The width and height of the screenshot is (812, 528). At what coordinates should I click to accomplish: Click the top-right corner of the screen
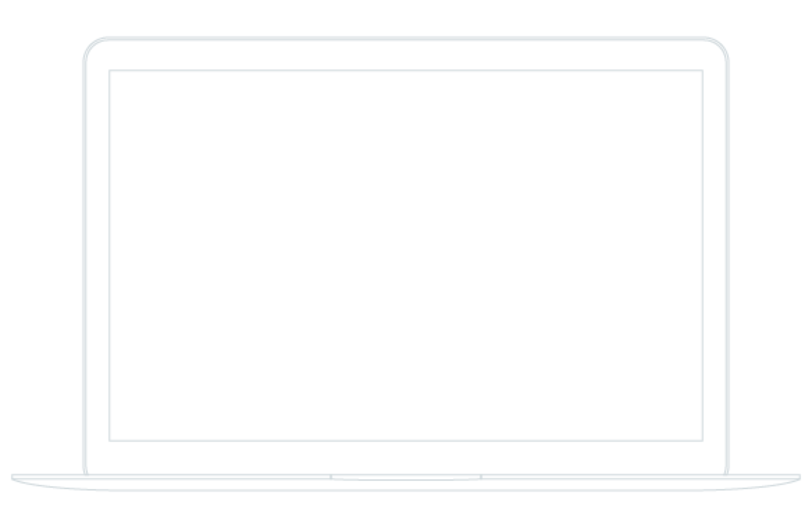tap(702, 71)
